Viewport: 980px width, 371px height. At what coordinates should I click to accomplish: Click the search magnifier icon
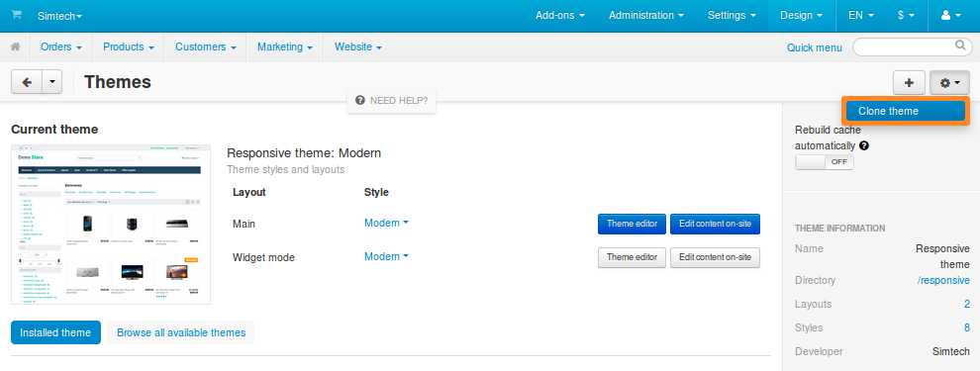(960, 45)
